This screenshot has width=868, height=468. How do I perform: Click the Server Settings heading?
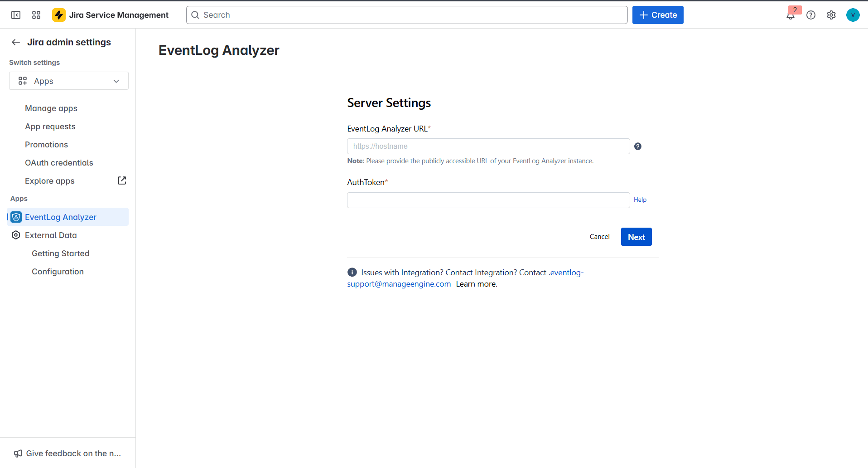pos(389,103)
